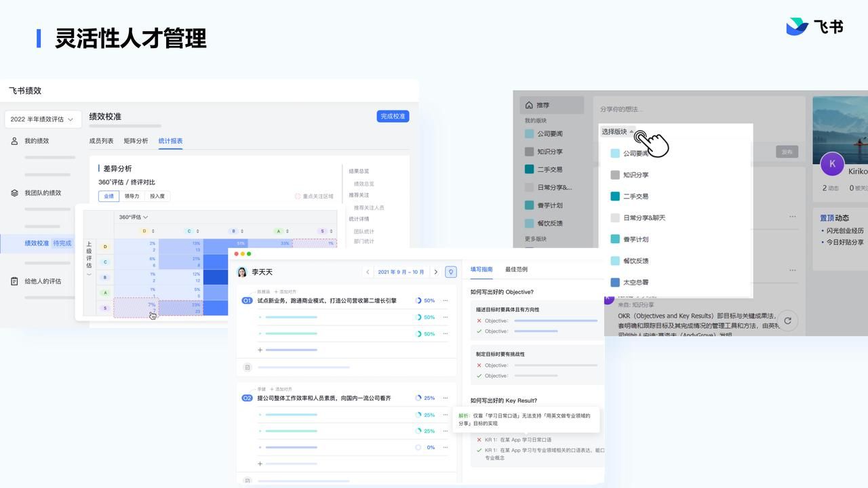Image resolution: width=868 pixels, height=488 pixels.
Task: Click the O2 objective badge
Action: [x=248, y=398]
